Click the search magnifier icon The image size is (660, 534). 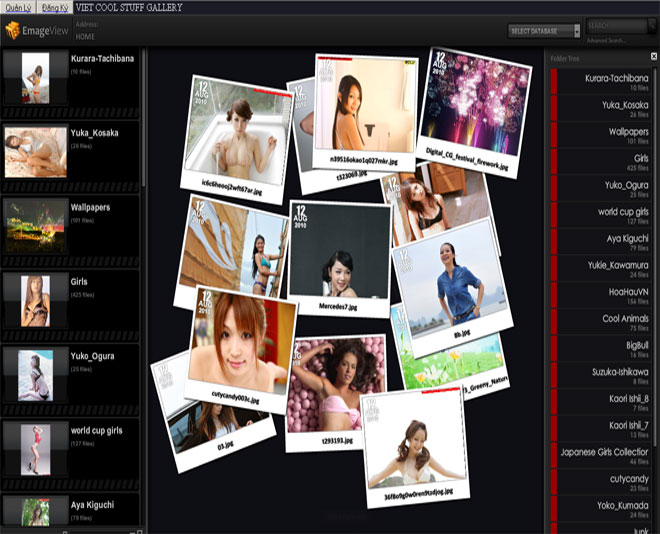(x=652, y=26)
